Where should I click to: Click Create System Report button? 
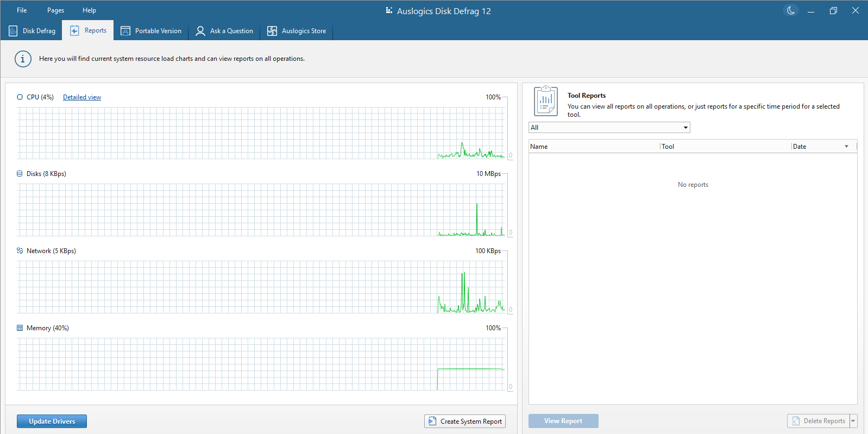tap(465, 421)
